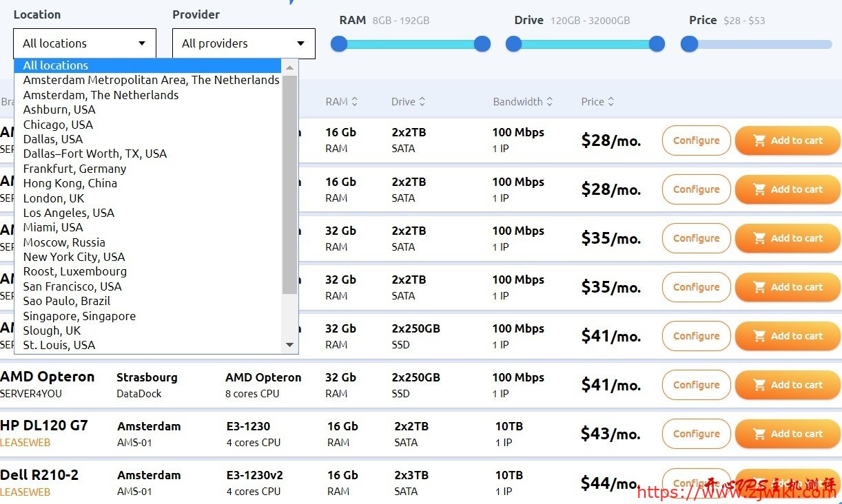
Task: Click the cart icon on the HP DL120 G7 row
Action: [x=759, y=434]
